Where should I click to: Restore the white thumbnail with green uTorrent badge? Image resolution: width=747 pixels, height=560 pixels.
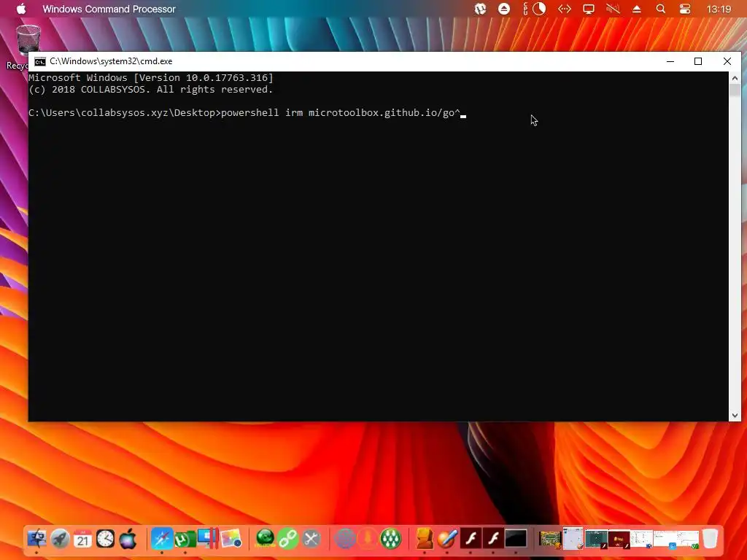pyautogui.click(x=687, y=539)
